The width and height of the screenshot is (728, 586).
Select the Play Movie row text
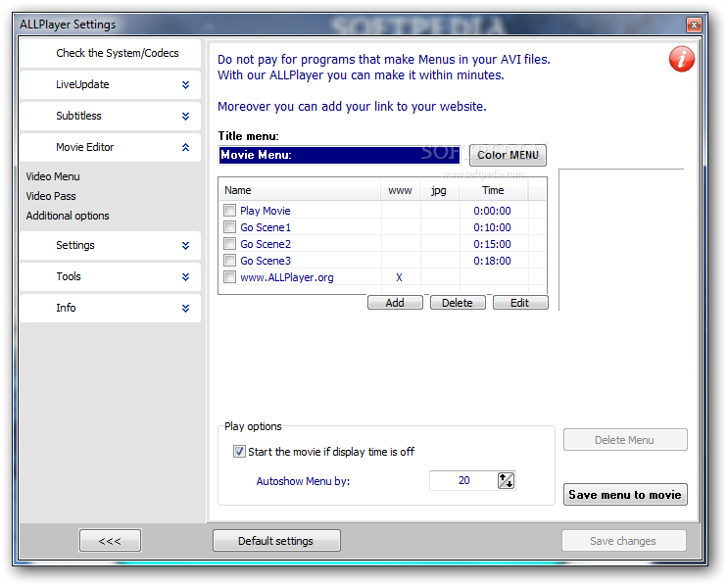[x=266, y=211]
